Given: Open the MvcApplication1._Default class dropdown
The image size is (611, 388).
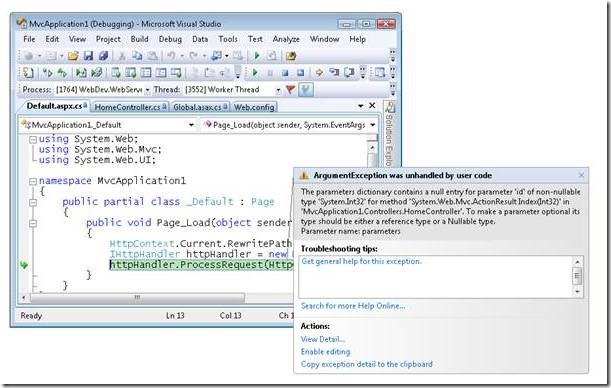Looking at the screenshot, I should pyautogui.click(x=191, y=125).
